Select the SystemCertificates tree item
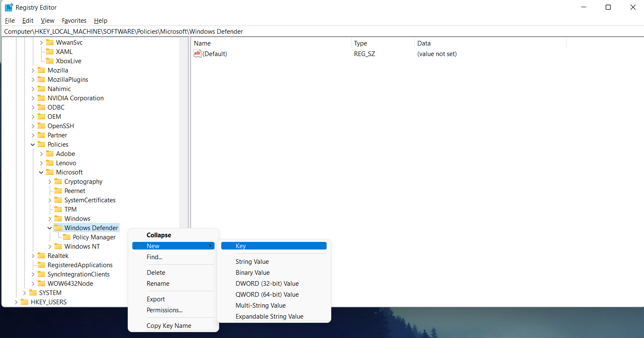The width and height of the screenshot is (644, 338). (x=90, y=200)
